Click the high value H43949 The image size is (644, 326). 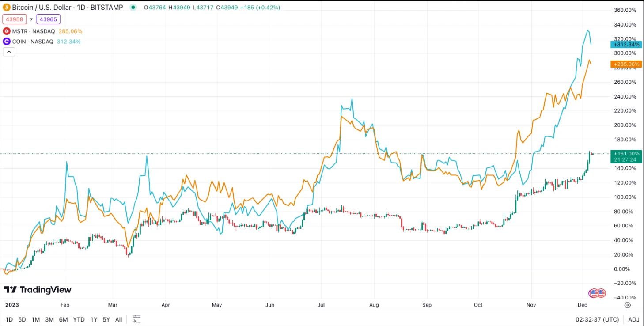[x=179, y=8]
